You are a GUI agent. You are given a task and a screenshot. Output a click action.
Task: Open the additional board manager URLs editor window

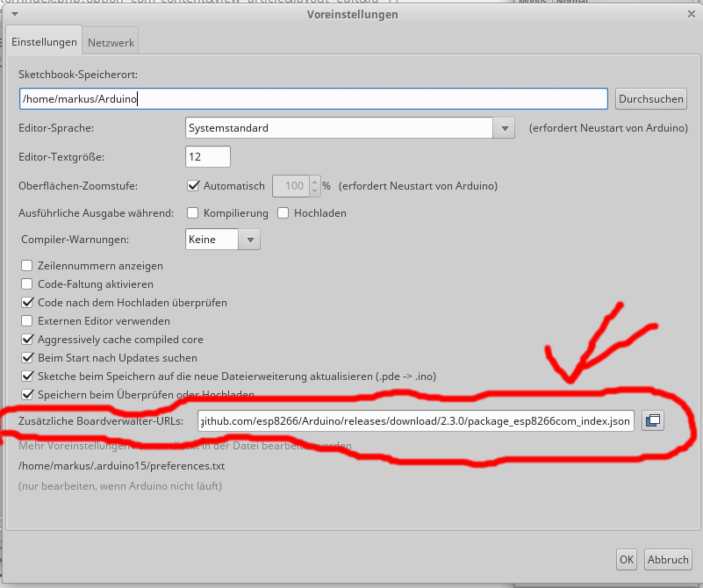click(652, 421)
